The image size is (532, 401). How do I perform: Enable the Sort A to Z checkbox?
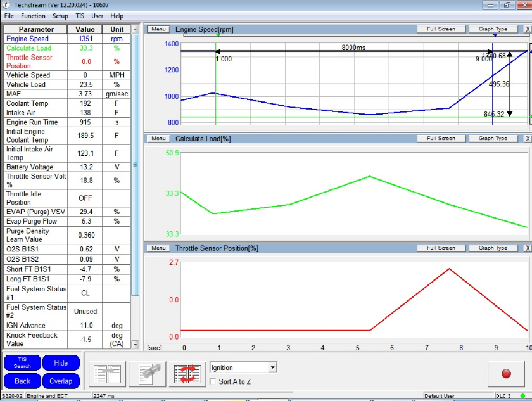tap(213, 381)
